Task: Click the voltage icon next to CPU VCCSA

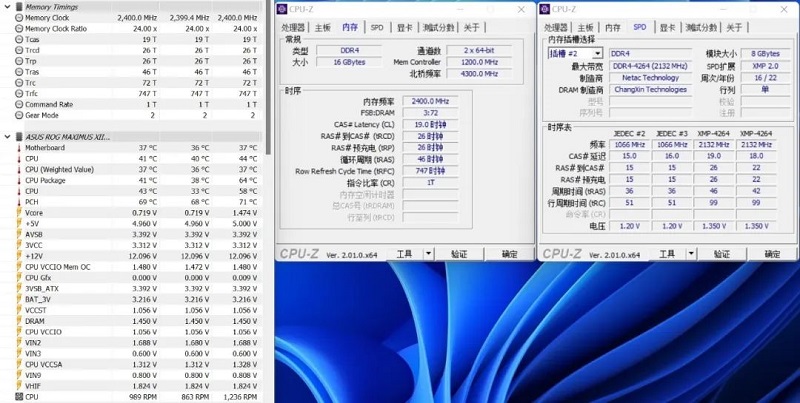Action: [19, 364]
